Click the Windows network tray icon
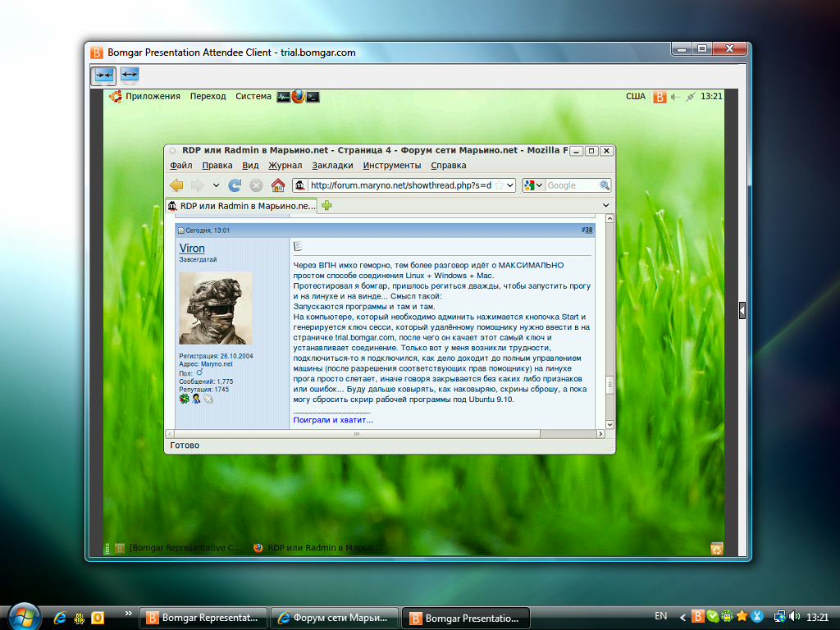The image size is (840, 630). pyautogui.click(x=780, y=617)
